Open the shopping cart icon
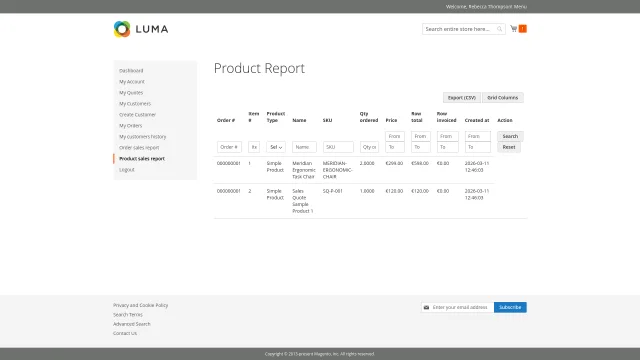Viewport: 640px width, 360px height. pyautogui.click(x=513, y=29)
